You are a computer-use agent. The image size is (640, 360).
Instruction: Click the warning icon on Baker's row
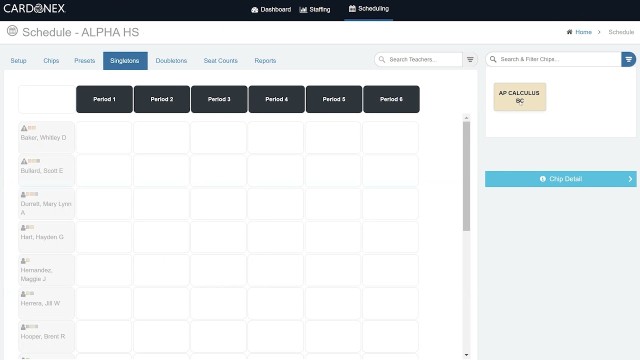(24, 128)
